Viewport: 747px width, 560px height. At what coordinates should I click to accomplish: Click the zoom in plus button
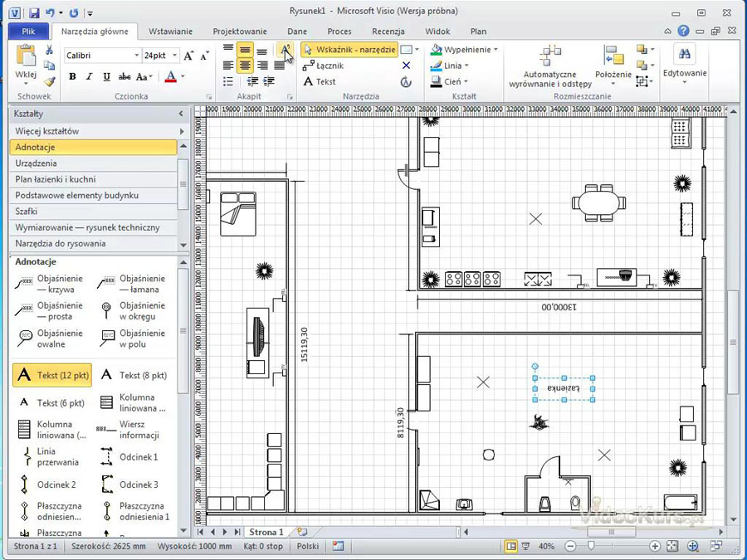point(655,546)
